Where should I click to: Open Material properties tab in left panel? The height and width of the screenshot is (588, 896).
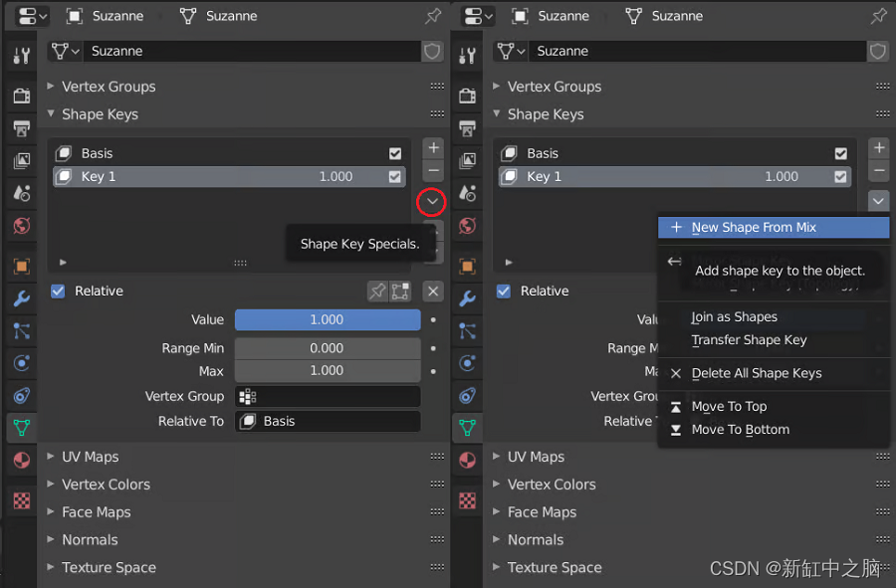[22, 460]
